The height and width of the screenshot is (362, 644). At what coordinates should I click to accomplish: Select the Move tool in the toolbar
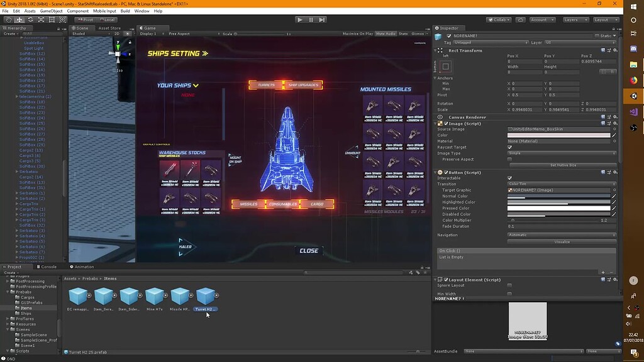18,19
